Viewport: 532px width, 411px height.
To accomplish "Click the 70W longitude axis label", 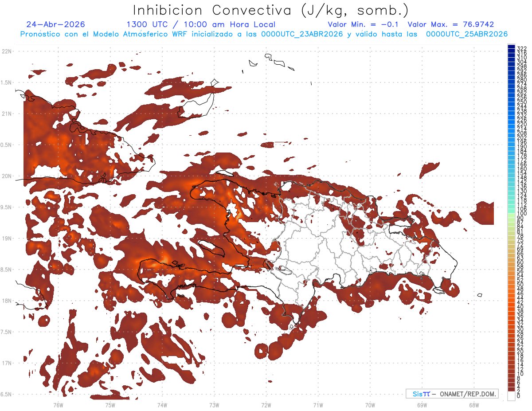I will click(x=370, y=405).
